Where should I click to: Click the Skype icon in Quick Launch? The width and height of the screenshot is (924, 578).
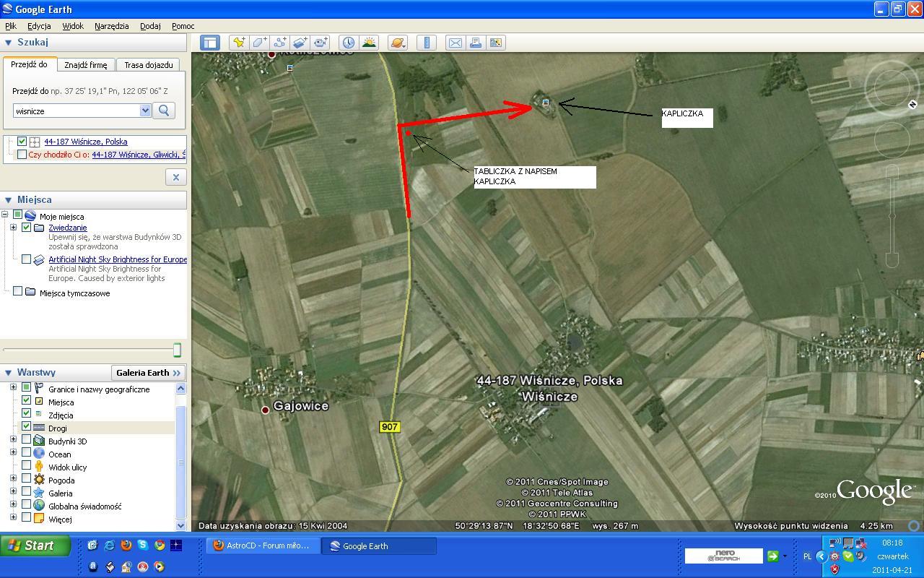[x=142, y=545]
